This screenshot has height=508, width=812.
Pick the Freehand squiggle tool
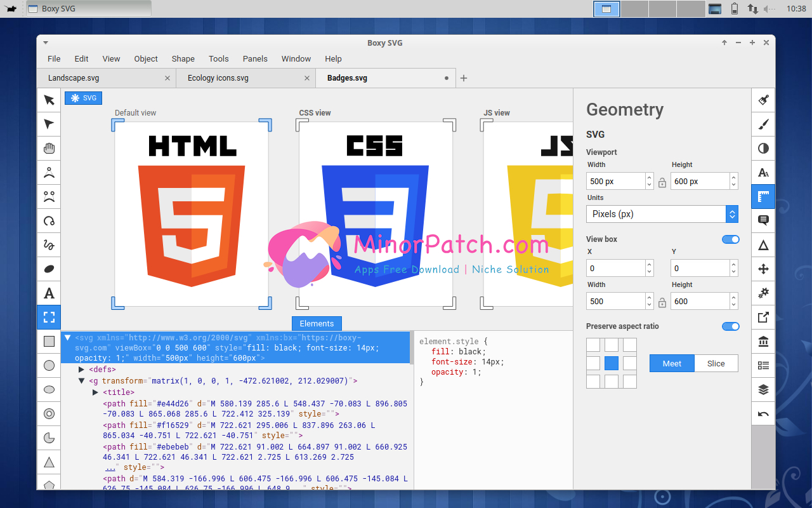click(x=49, y=244)
